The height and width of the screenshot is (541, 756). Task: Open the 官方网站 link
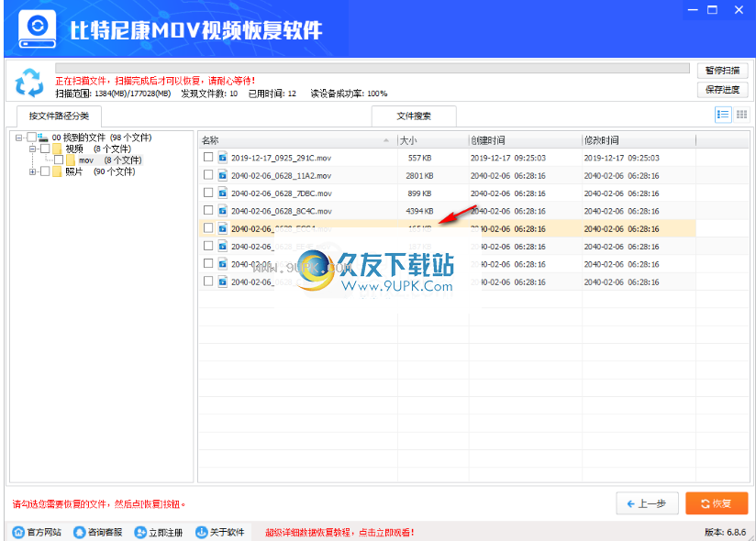click(x=44, y=533)
